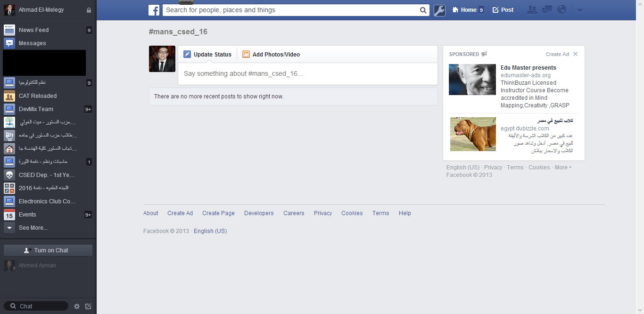Click the footer Cookies link
Viewport: 644px width, 314px height.
(x=352, y=213)
